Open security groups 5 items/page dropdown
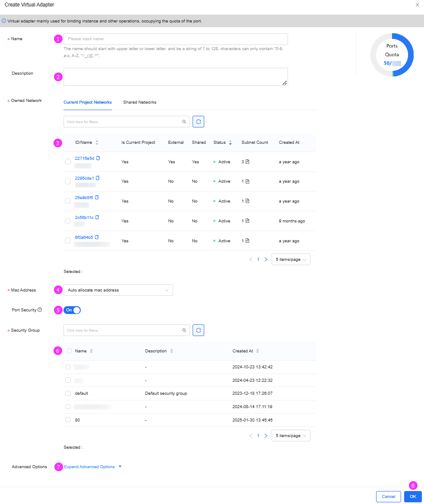 click(x=291, y=435)
